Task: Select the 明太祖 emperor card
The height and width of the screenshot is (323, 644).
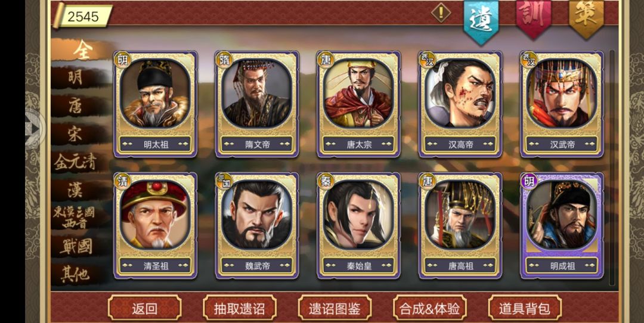Action: [155, 104]
